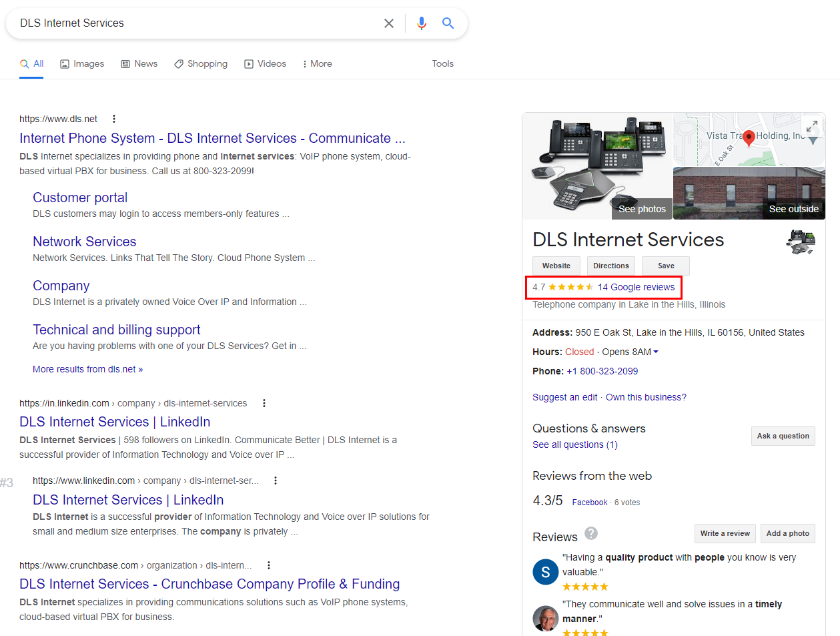Call phone number +1 800-323-2099 link
This screenshot has height=636, width=840.
tap(602, 371)
